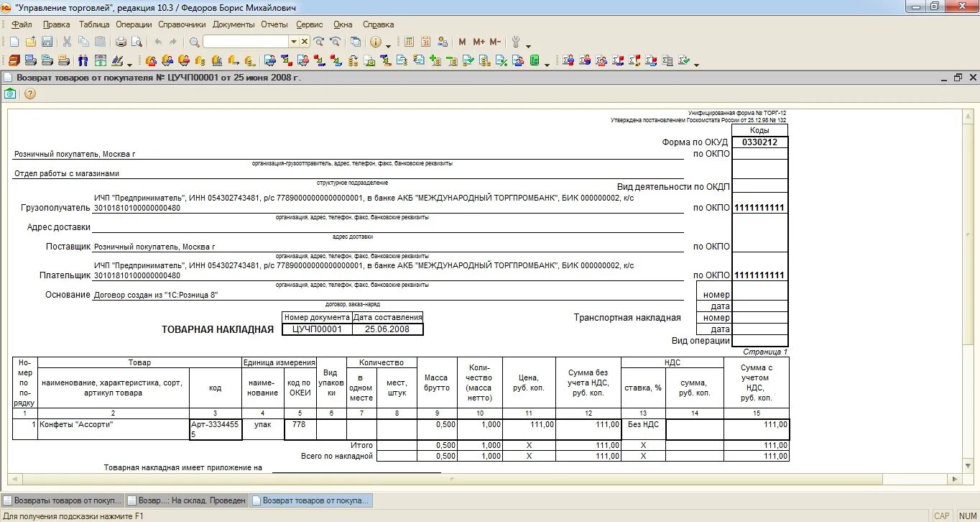Open the Документы menu
The height and width of the screenshot is (522, 980).
pos(234,24)
